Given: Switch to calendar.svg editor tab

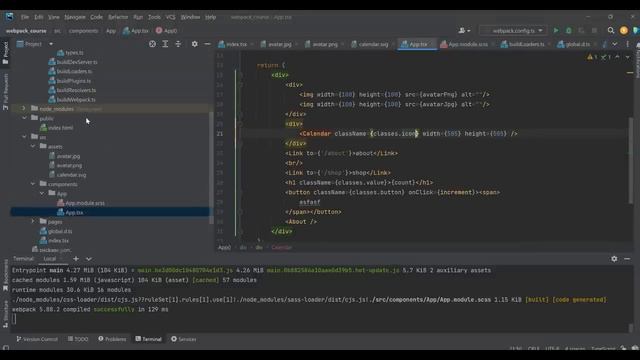Looking at the screenshot, I should click(373, 44).
